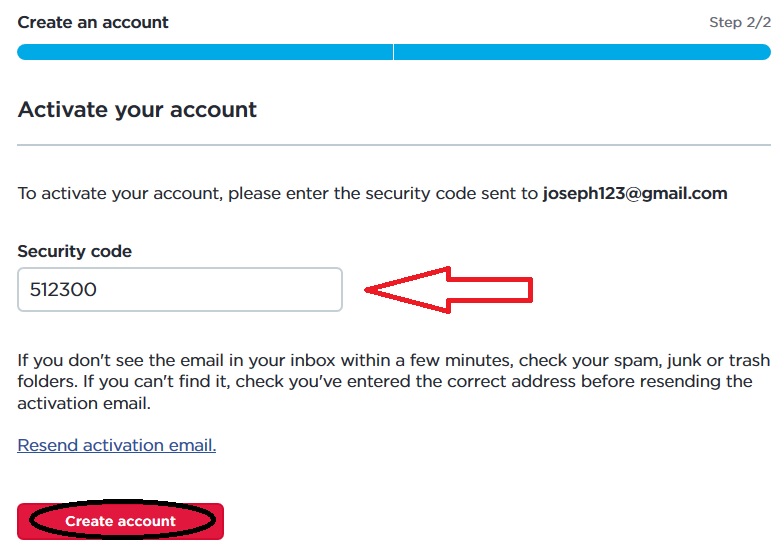Click the second half of the progress bar
784x552 pixels.
click(582, 52)
